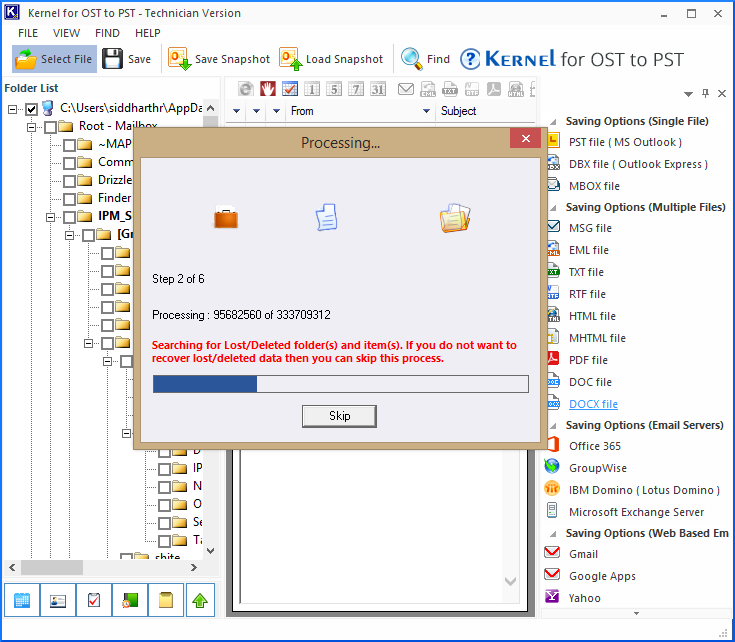735x642 pixels.
Task: Check the Drizzle folder checkbox
Action: (x=69, y=181)
